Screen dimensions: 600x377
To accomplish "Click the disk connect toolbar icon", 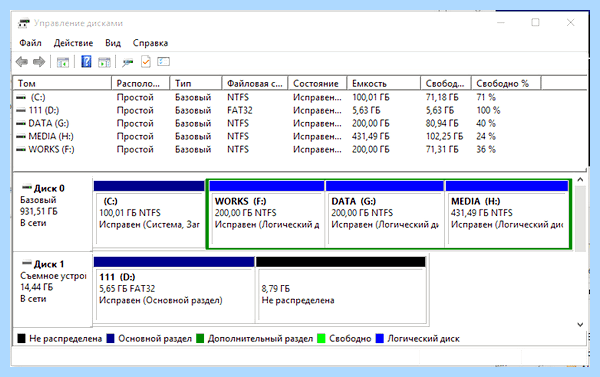I will (x=127, y=62).
